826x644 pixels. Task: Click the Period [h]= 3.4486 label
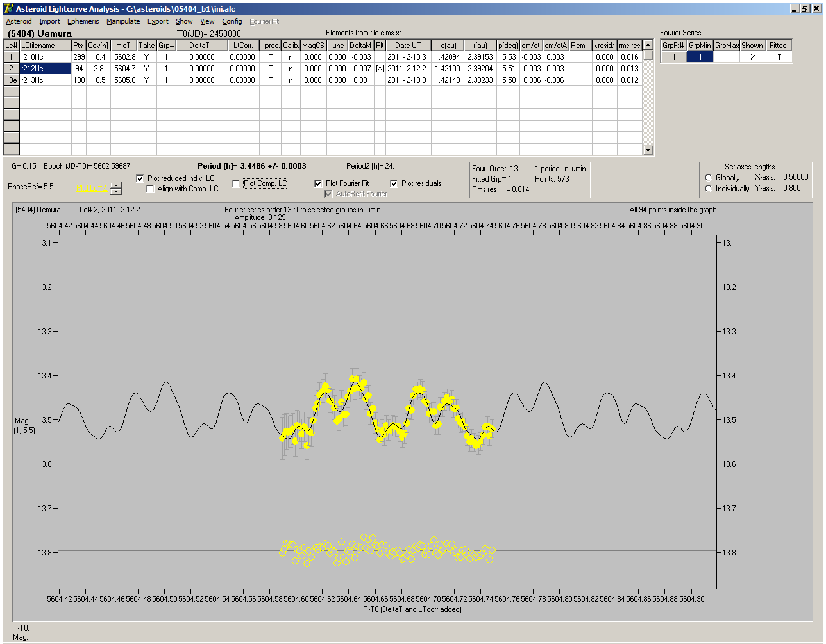pyautogui.click(x=251, y=166)
